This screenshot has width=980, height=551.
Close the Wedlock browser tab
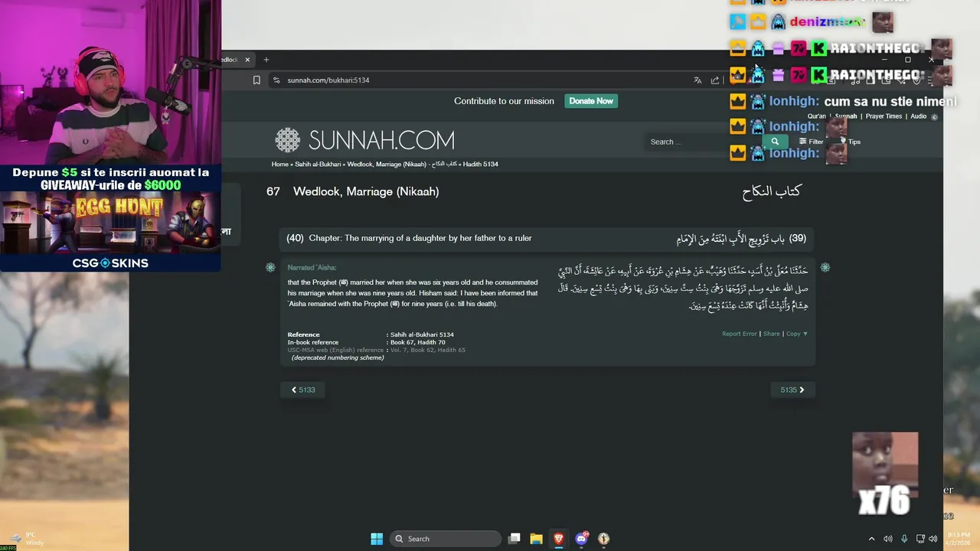(x=247, y=60)
